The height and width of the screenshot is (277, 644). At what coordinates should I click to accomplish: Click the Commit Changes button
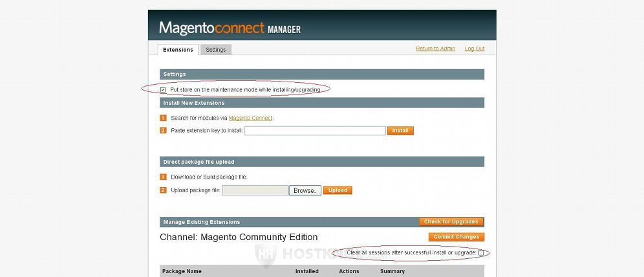point(456,237)
